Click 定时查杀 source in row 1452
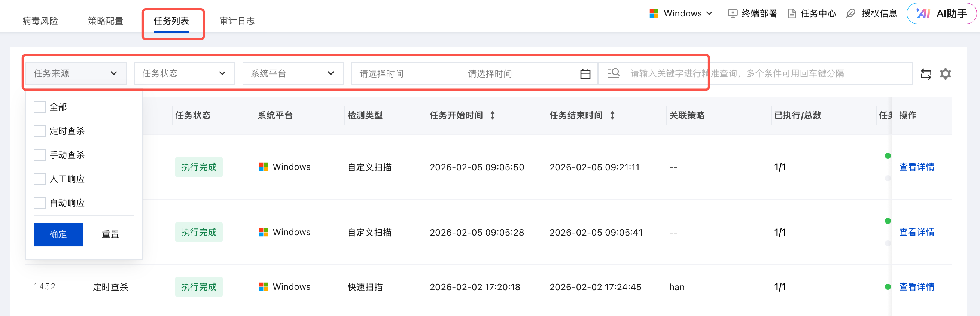The height and width of the screenshot is (316, 980). [x=111, y=287]
